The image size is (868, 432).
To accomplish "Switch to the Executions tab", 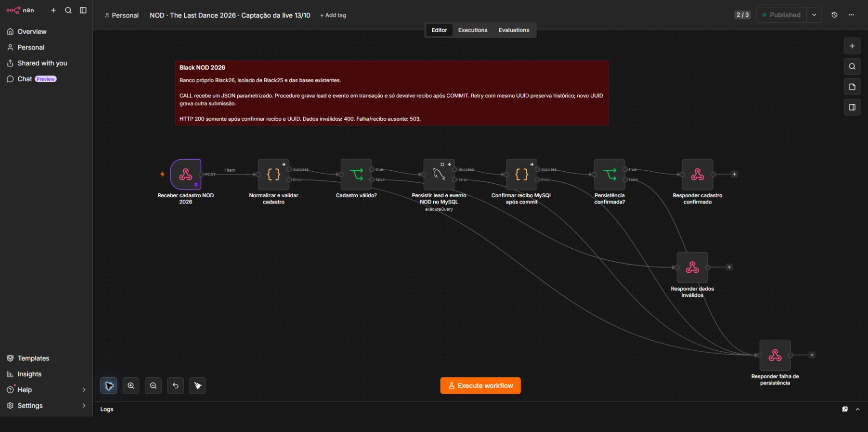I will coord(473,30).
